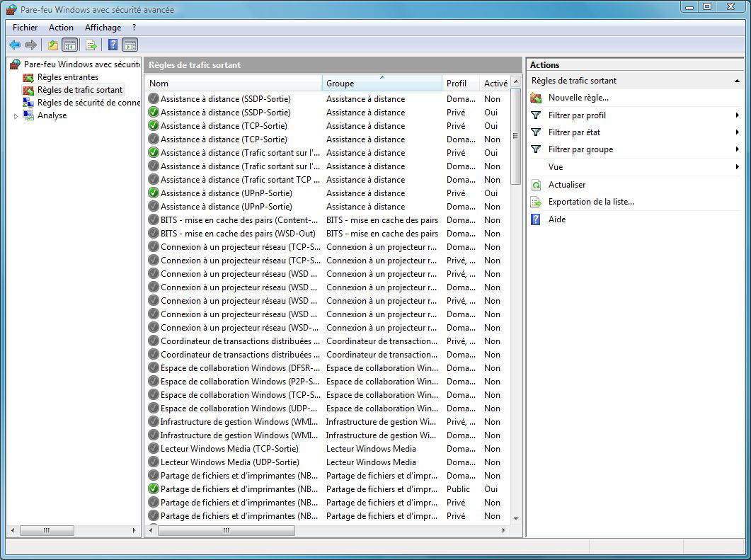This screenshot has height=560, width=751.
Task: Click the green Actualiser refresh icon
Action: [536, 185]
